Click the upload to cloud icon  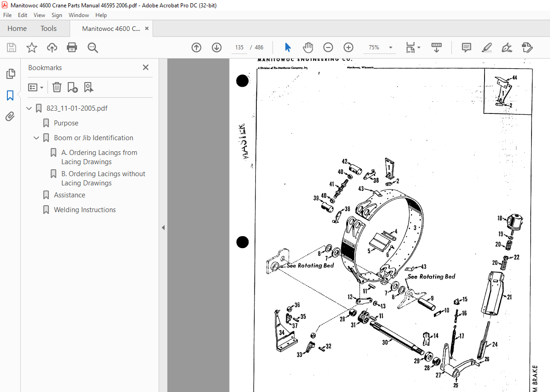coord(52,48)
